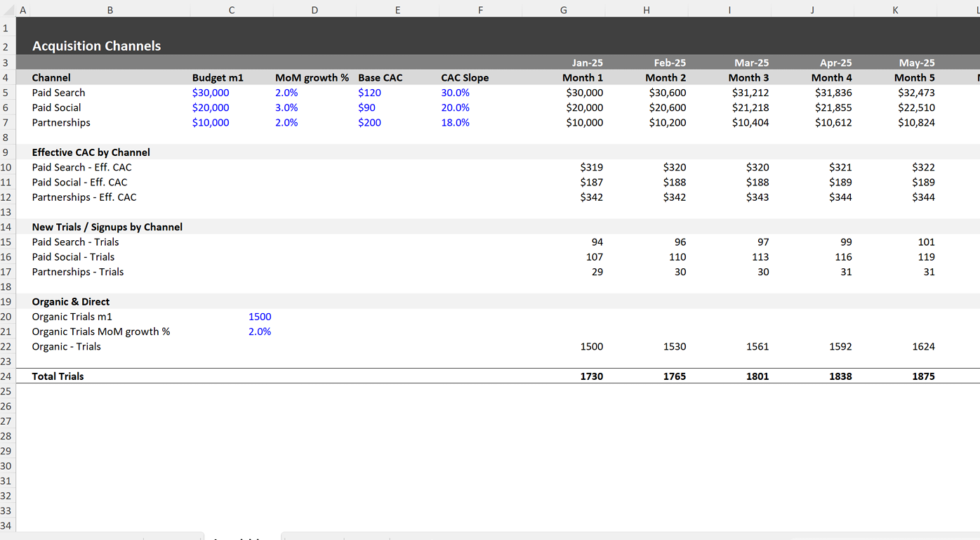The width and height of the screenshot is (980, 540).
Task: Select Organic Trials Month 5 value 1624
Action: (923, 346)
